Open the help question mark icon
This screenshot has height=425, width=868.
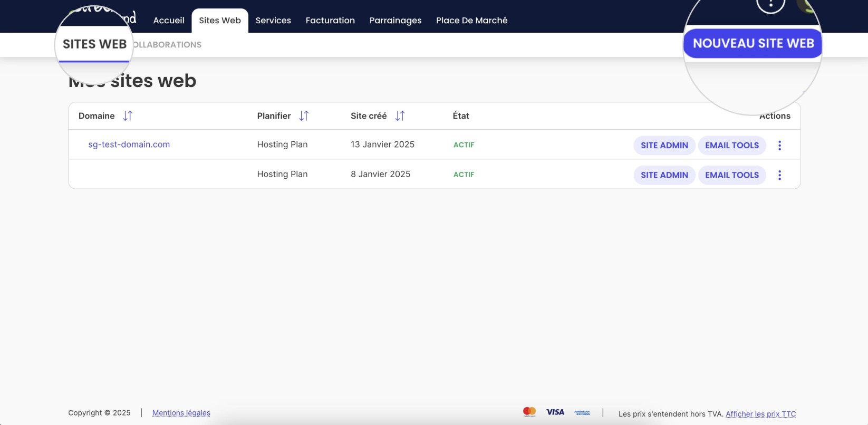pos(771,5)
